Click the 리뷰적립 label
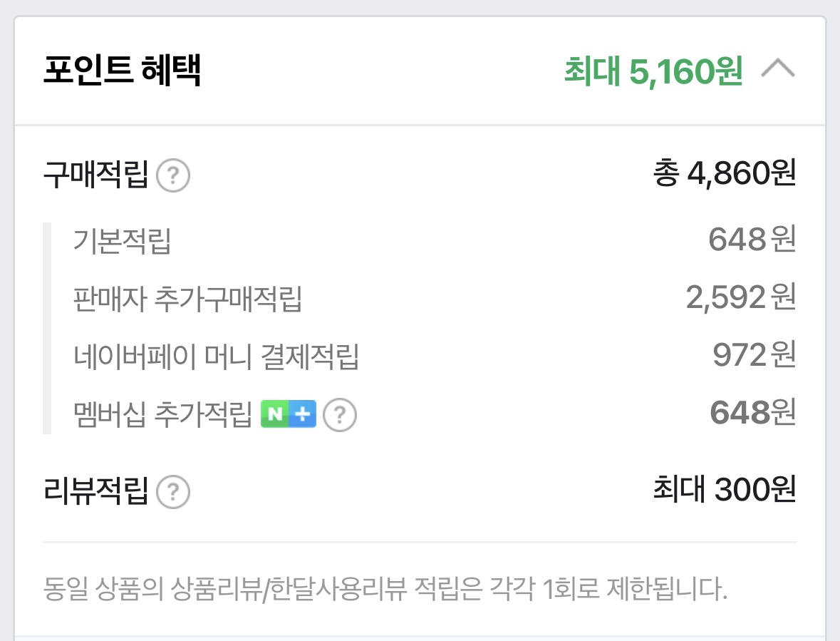Screen dimensions: 840x641 [x=95, y=491]
